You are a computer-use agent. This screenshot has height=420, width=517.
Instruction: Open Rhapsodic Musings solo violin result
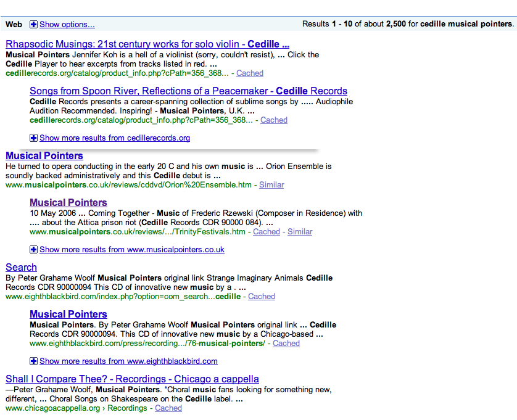pos(147,44)
